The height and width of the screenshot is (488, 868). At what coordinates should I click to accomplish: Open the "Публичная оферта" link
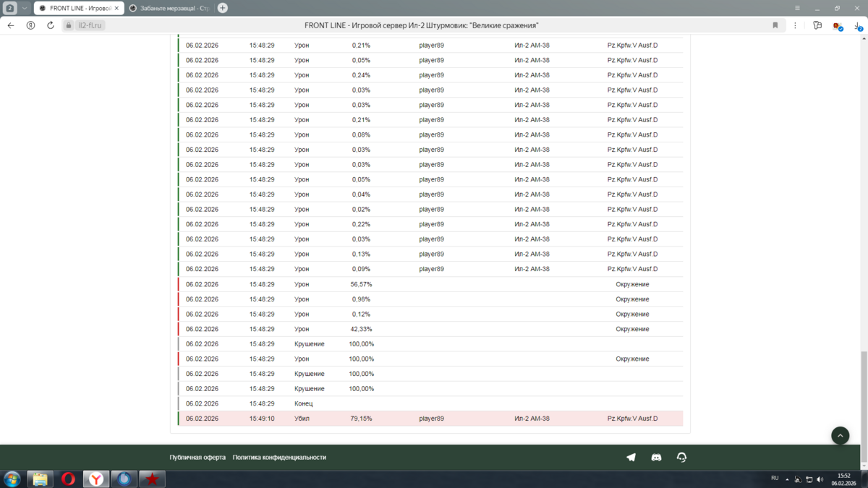point(197,458)
